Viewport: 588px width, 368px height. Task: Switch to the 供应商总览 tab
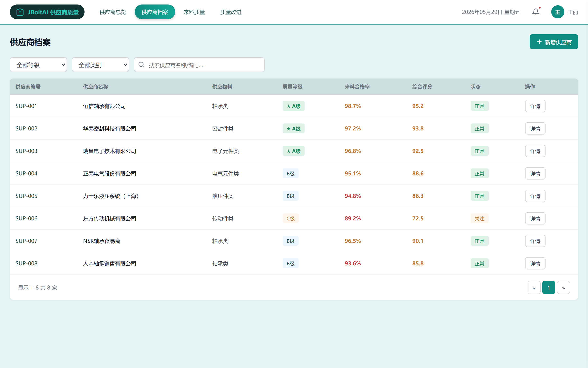[x=113, y=12]
